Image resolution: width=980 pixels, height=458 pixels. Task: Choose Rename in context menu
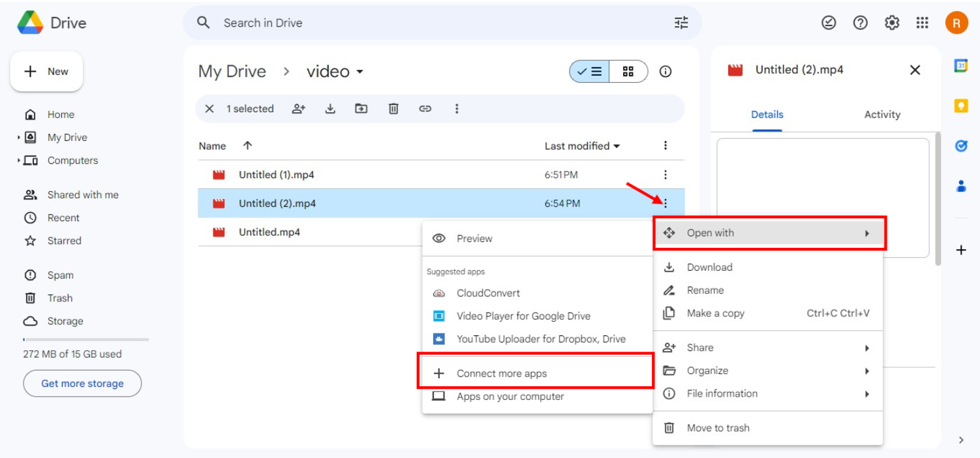pos(769,290)
